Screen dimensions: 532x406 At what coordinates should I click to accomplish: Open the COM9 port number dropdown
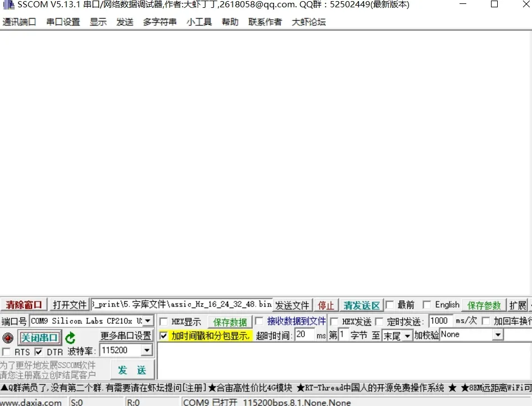(x=148, y=321)
